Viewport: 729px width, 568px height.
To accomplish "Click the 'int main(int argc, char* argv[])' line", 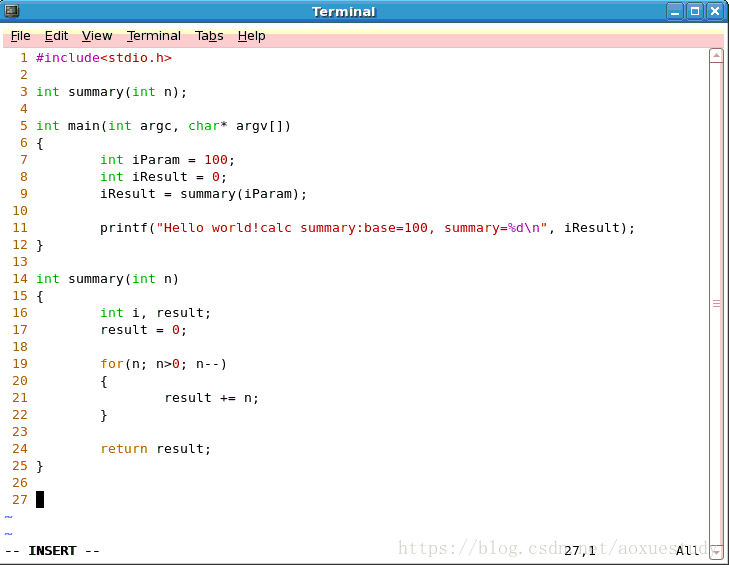I will point(163,125).
